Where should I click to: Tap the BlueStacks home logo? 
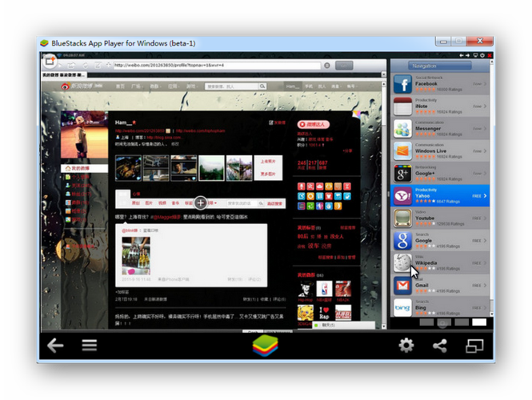click(266, 346)
